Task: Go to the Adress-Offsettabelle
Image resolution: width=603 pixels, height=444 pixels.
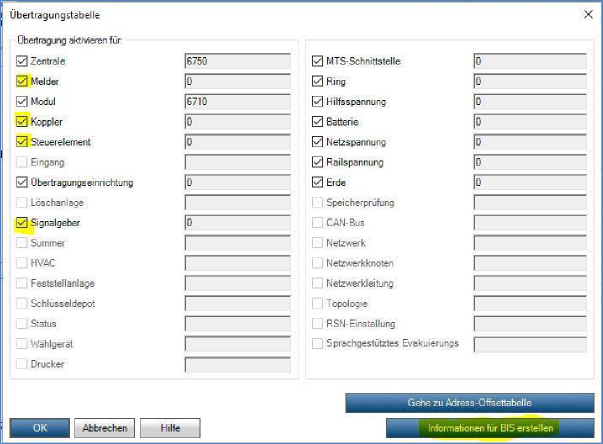Action: click(470, 403)
